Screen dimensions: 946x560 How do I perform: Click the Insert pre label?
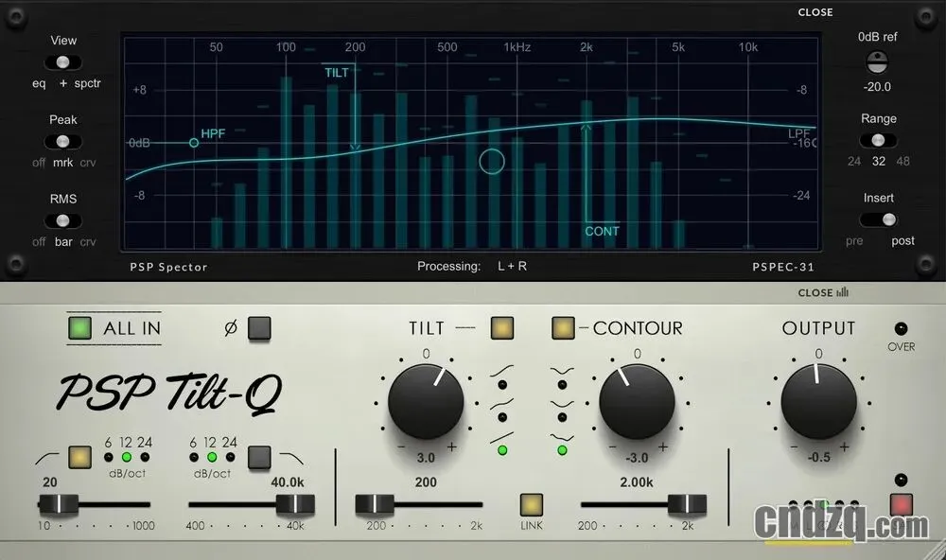pyautogui.click(x=854, y=241)
